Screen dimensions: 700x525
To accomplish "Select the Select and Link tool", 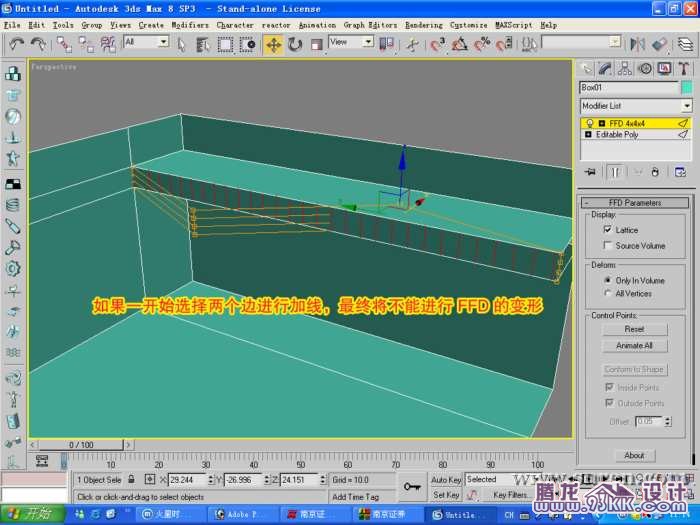I will click(64, 44).
